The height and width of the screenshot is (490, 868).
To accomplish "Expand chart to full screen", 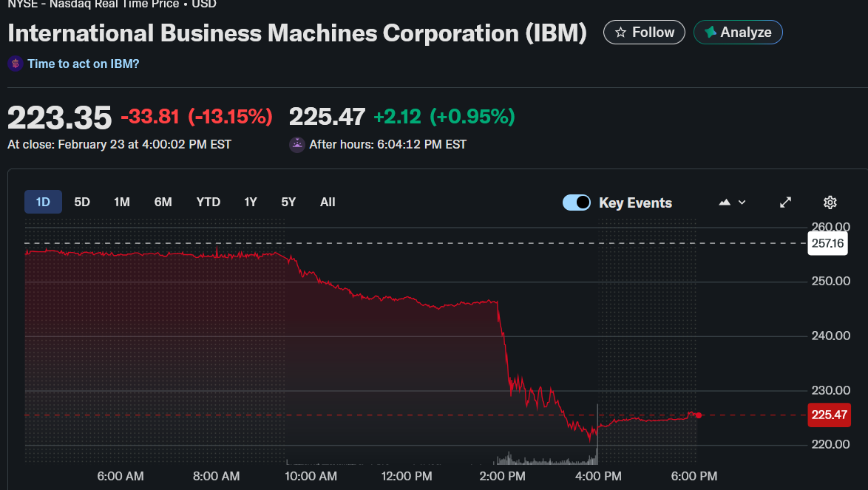I will (786, 203).
